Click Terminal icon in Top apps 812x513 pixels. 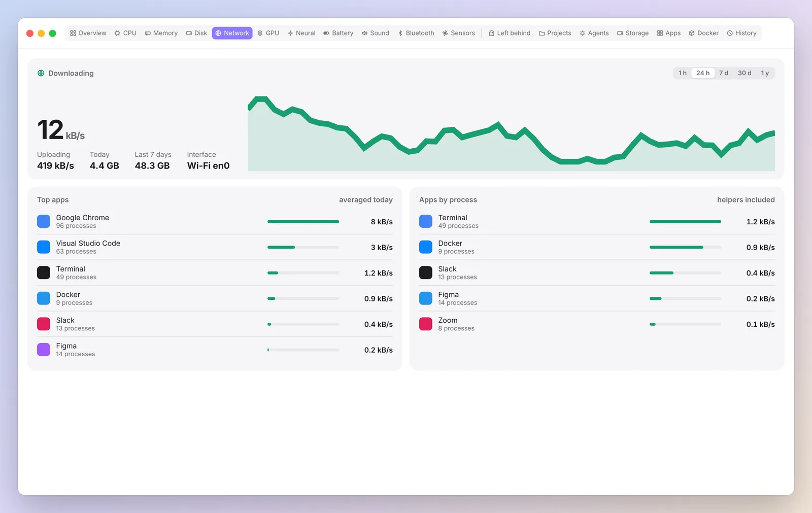[x=44, y=272]
